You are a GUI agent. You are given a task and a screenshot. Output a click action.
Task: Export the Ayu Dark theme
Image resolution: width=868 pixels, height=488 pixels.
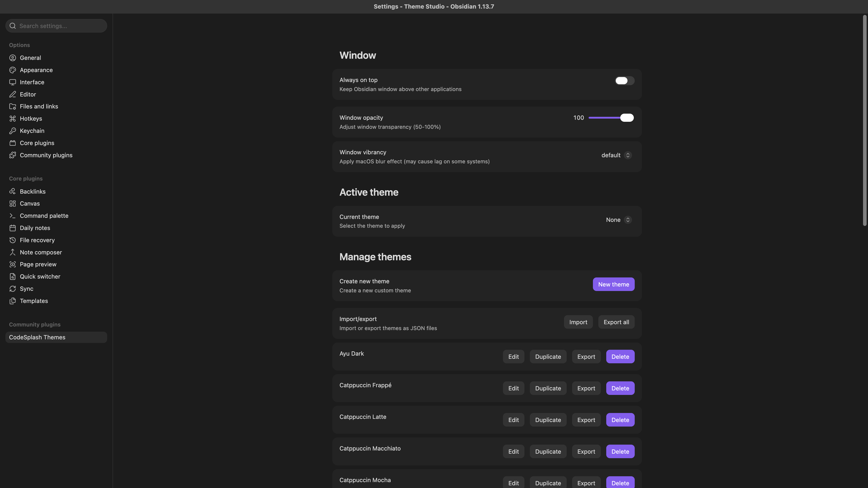586,357
